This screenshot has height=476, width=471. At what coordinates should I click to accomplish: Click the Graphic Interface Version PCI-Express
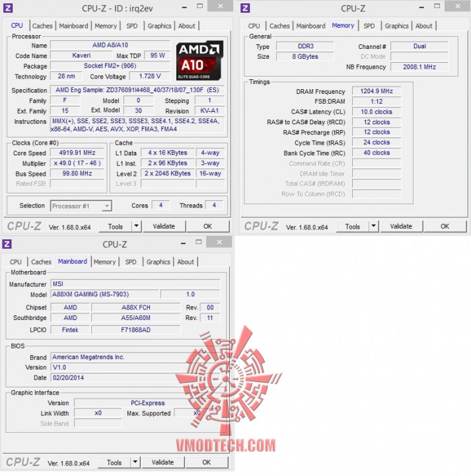click(148, 403)
